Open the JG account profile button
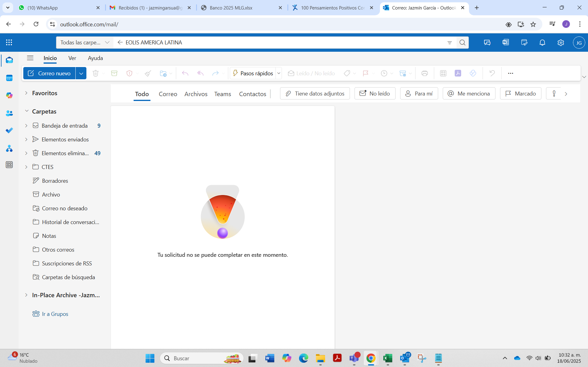 tap(579, 43)
